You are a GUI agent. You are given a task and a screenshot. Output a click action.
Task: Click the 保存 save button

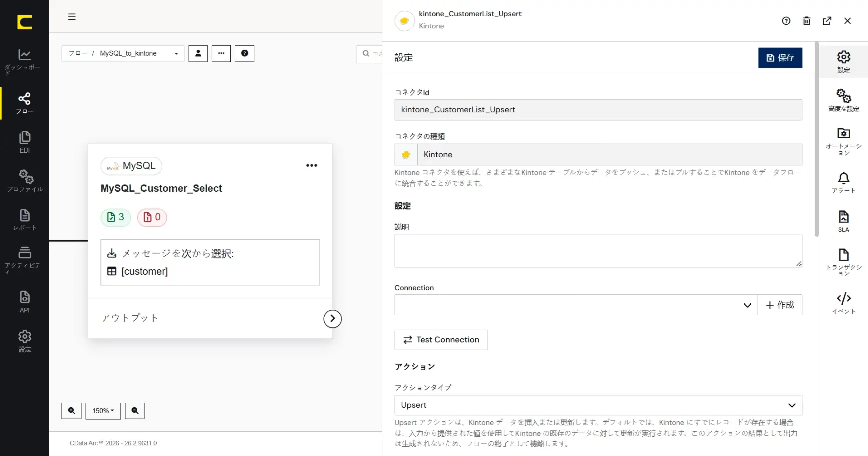780,58
